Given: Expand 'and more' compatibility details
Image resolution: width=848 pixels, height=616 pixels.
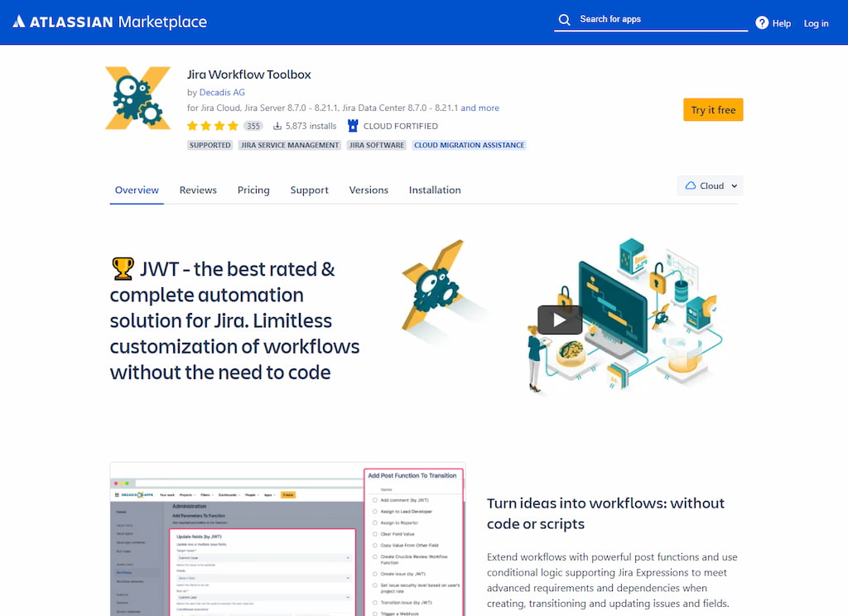Looking at the screenshot, I should [481, 108].
